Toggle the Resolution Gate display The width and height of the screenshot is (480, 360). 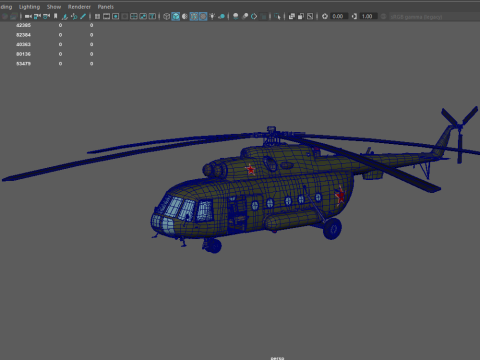click(115, 16)
